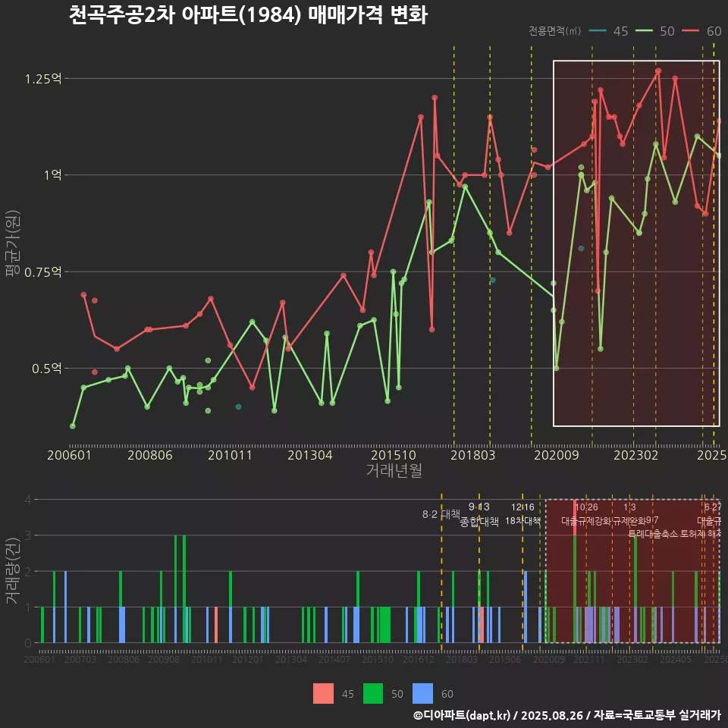Viewport: 728px width, 728px height.
Task: Click the blue 60 bar legend square
Action: 422,694
